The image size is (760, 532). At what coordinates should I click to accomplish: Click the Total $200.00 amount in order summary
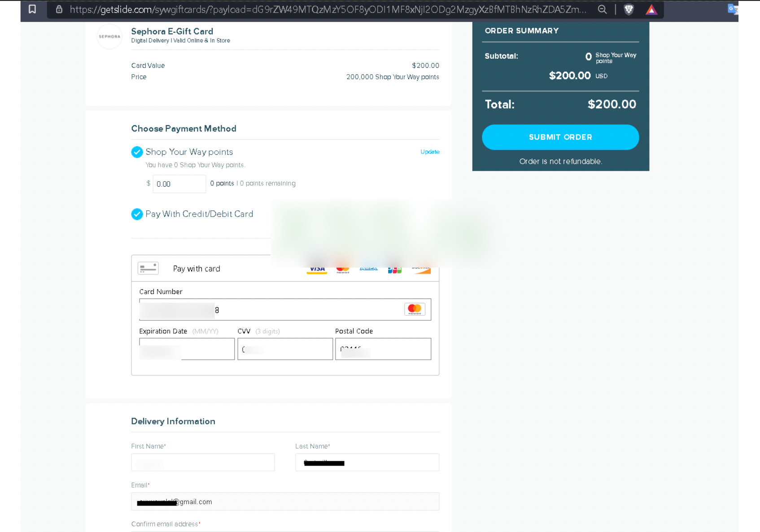(612, 105)
